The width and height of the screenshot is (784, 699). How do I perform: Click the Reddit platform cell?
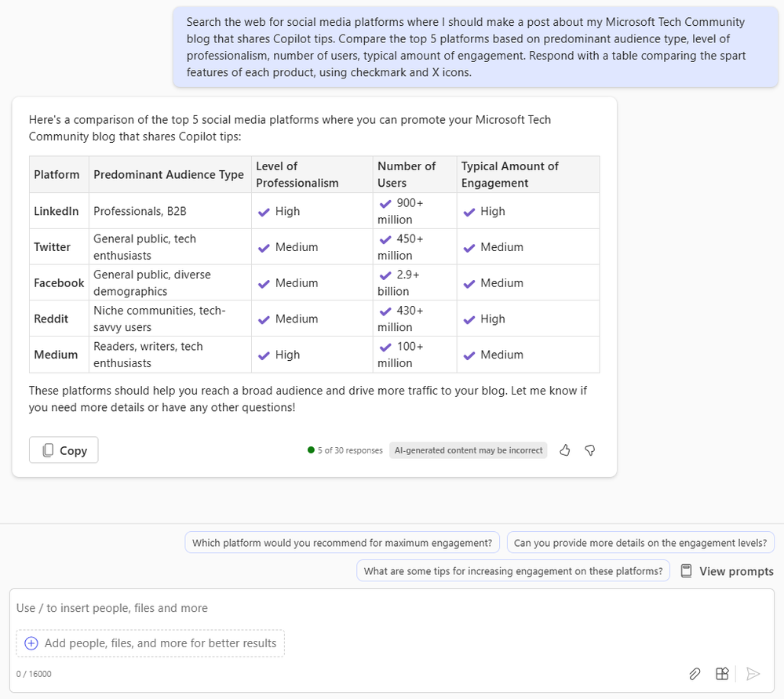point(59,319)
